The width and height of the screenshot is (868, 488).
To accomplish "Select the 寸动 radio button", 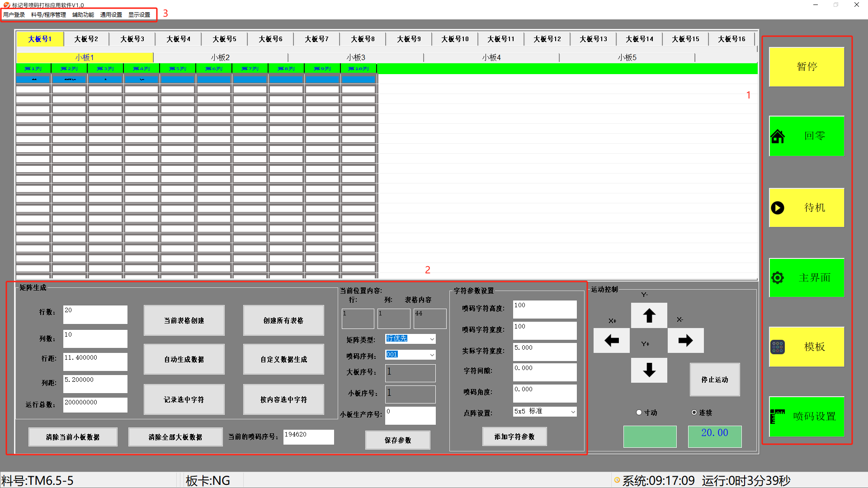I will [639, 413].
